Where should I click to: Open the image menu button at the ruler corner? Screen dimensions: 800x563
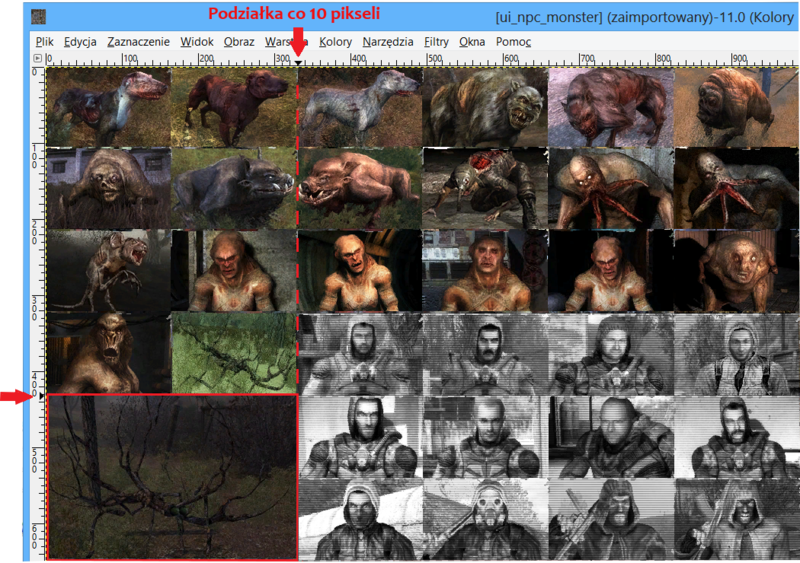coord(37,58)
